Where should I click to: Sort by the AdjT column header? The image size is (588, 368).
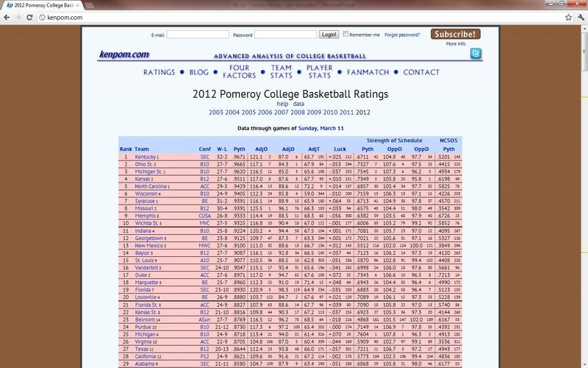[314, 149]
